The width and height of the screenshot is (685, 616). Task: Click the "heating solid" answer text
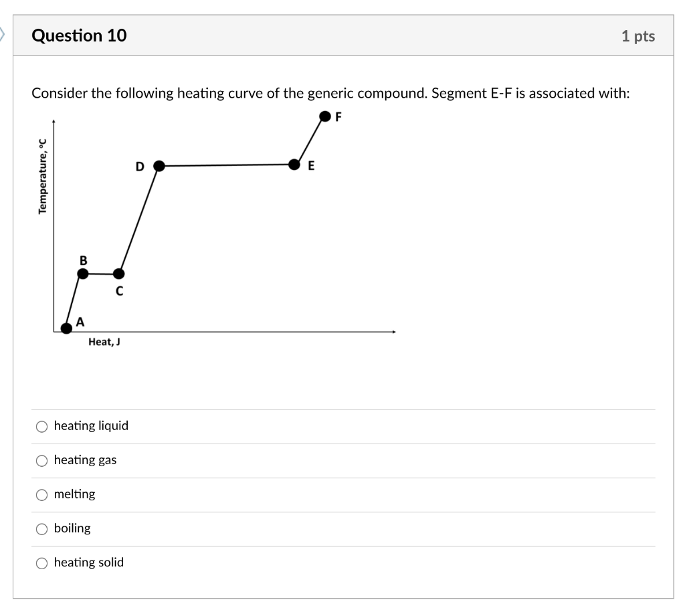pos(88,562)
